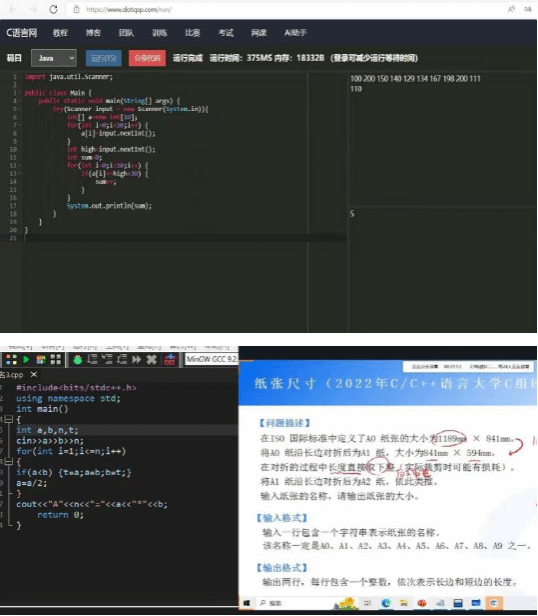
Task: Click the Compile icon in Dev-C++ toolbar
Action: pos(11,359)
